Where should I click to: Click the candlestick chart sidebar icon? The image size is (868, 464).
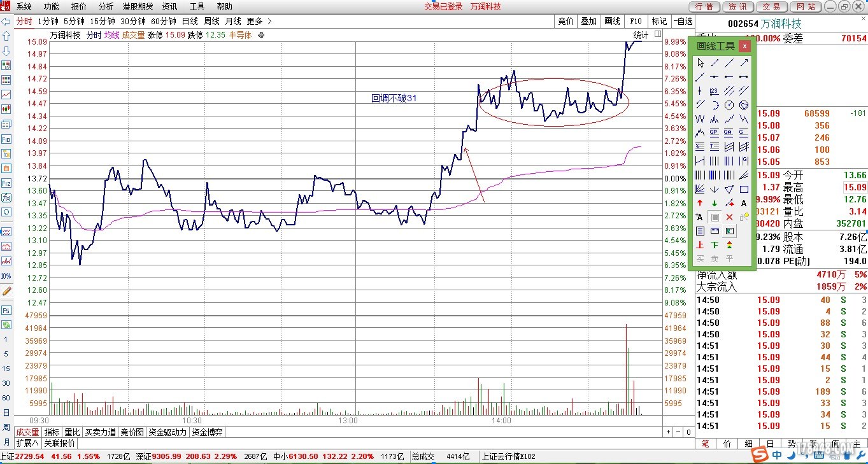pyautogui.click(x=6, y=109)
